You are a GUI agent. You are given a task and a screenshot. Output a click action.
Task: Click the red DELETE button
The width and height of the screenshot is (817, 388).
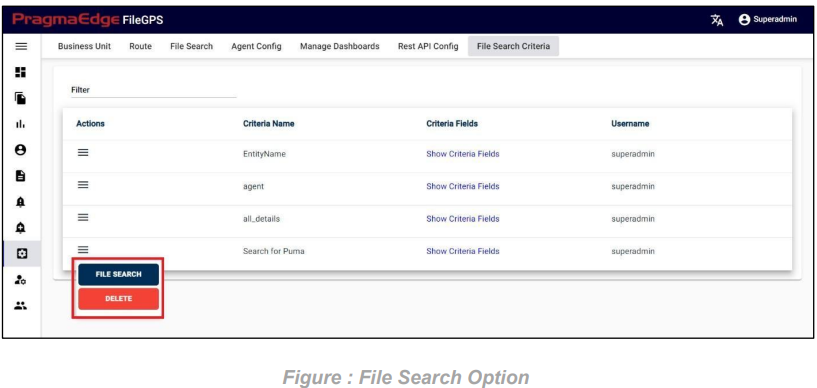(118, 299)
